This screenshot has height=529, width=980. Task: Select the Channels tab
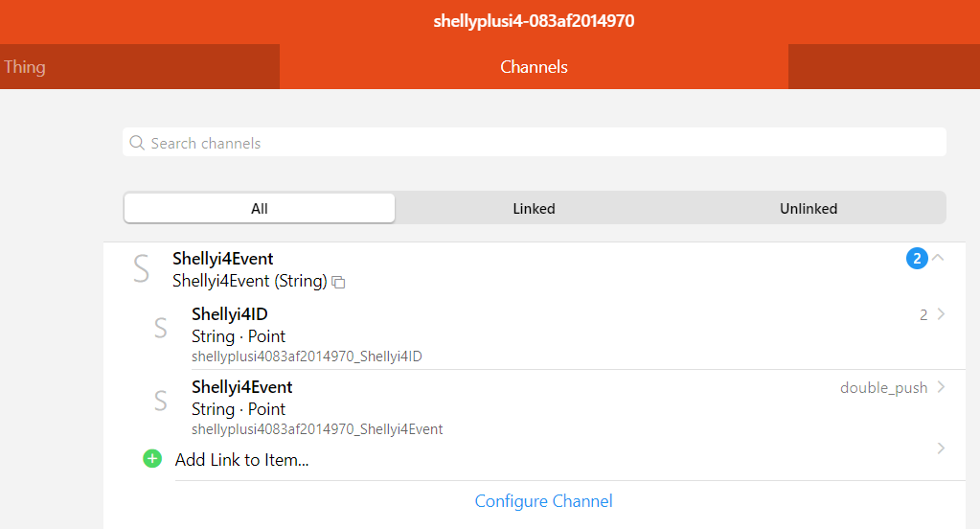(x=534, y=67)
